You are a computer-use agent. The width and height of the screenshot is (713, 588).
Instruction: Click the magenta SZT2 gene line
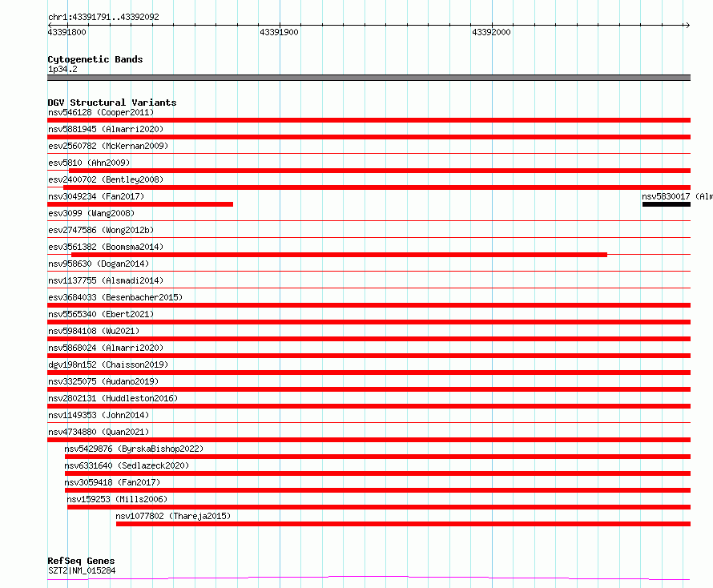click(369, 578)
